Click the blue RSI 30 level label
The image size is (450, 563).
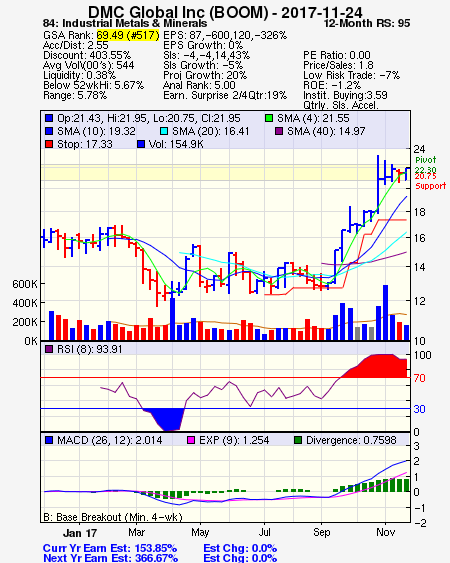[419, 409]
